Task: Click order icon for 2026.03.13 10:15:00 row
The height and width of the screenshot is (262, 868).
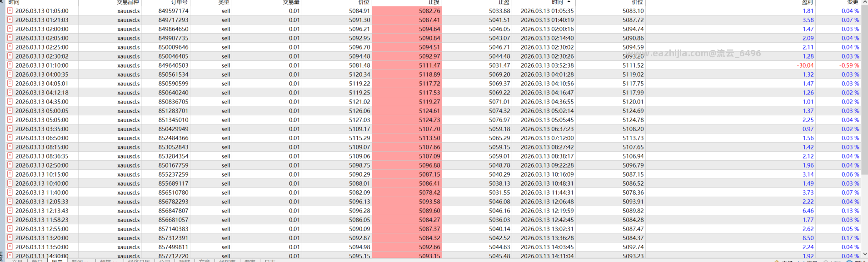Action: click(10, 174)
